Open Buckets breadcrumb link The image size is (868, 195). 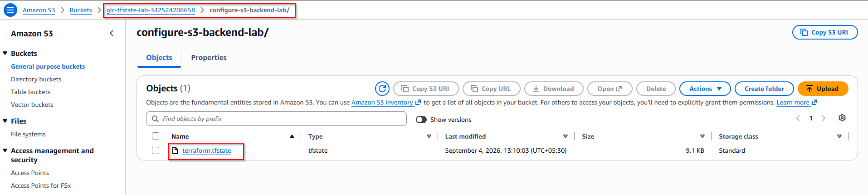[x=81, y=10]
